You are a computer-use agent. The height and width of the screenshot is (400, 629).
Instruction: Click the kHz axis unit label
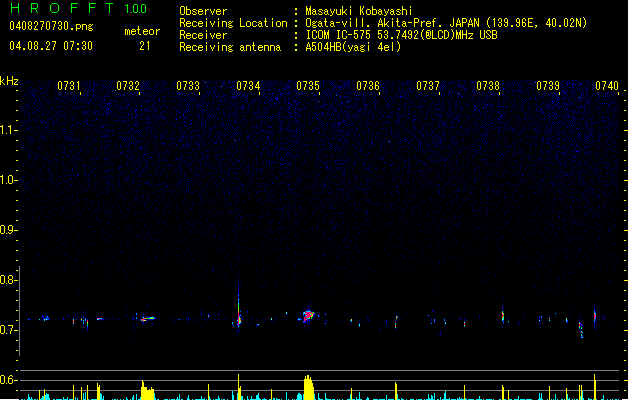9,81
